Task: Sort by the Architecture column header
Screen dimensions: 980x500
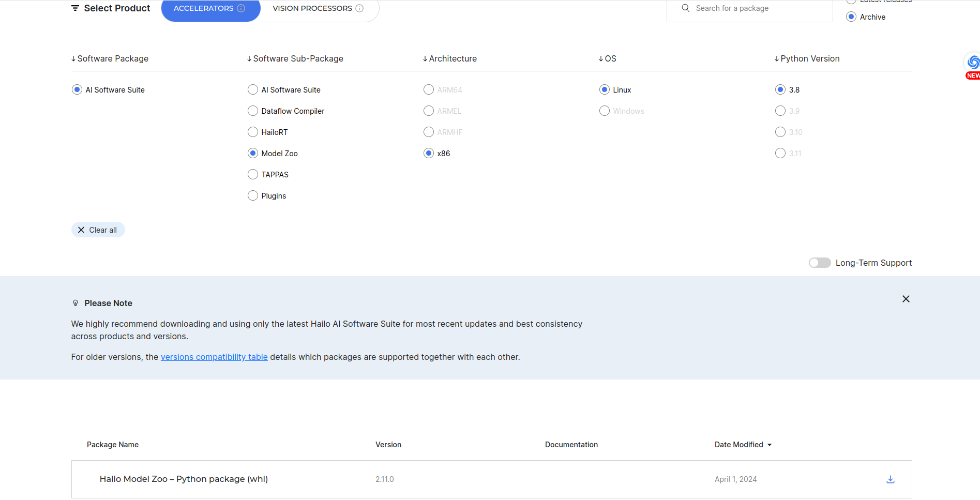Action: 449,59
